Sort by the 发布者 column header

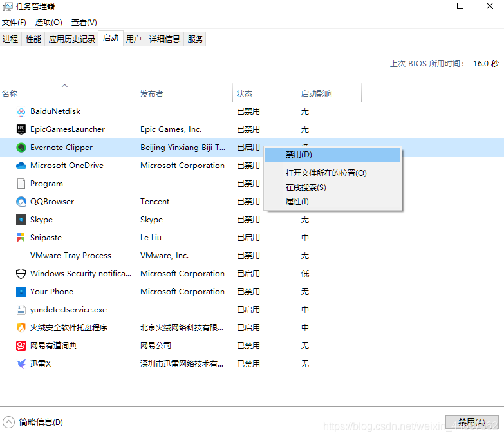coord(185,93)
